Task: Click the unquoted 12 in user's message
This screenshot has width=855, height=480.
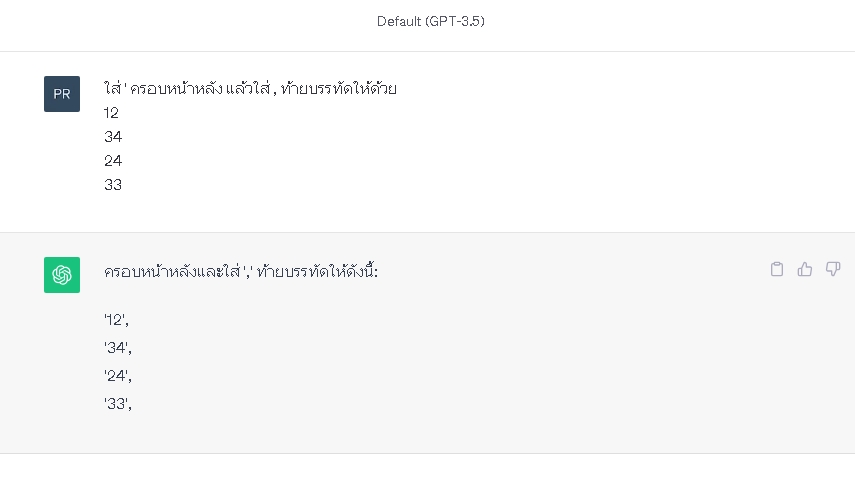Action: 111,113
